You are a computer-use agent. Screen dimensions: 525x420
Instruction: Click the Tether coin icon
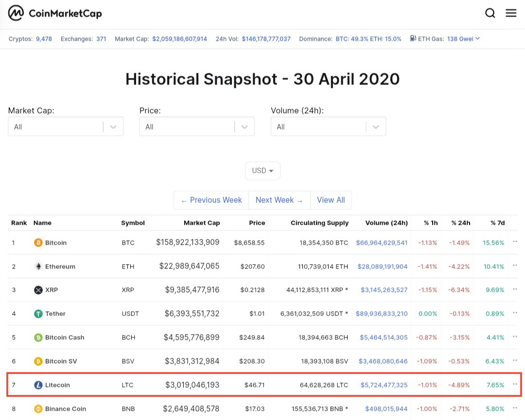point(38,314)
